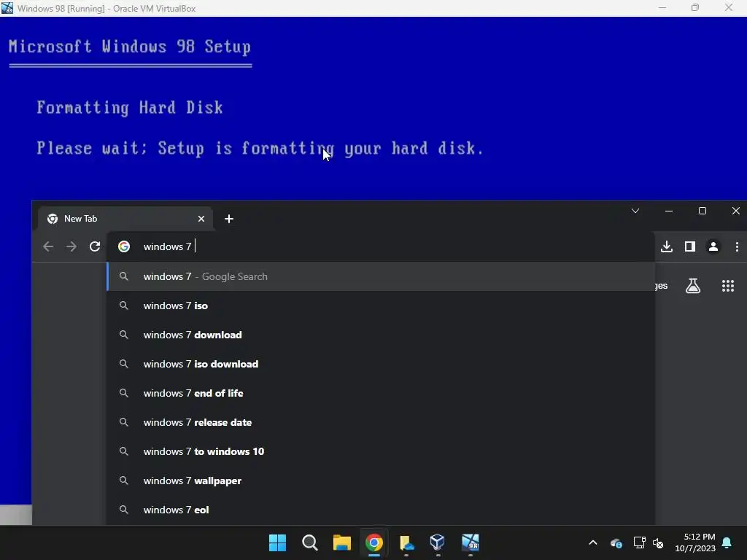
Task: Open the notifications bell icon
Action: coord(727,542)
